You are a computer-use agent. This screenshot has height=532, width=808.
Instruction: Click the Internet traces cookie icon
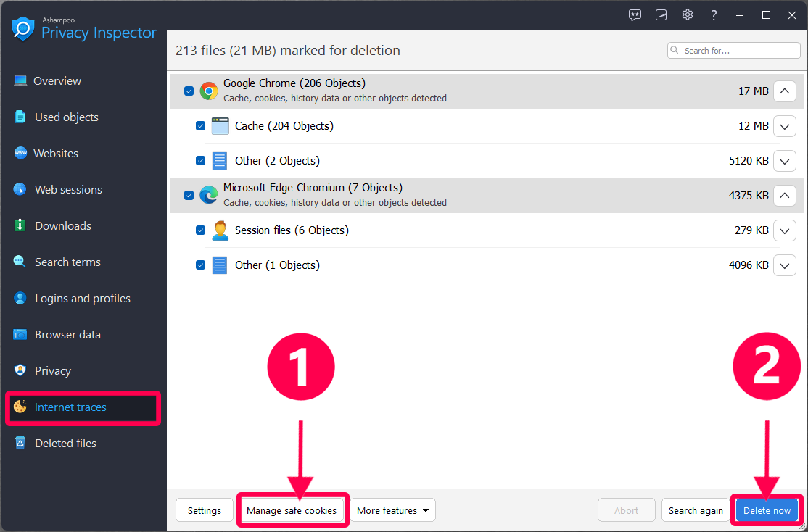20,407
